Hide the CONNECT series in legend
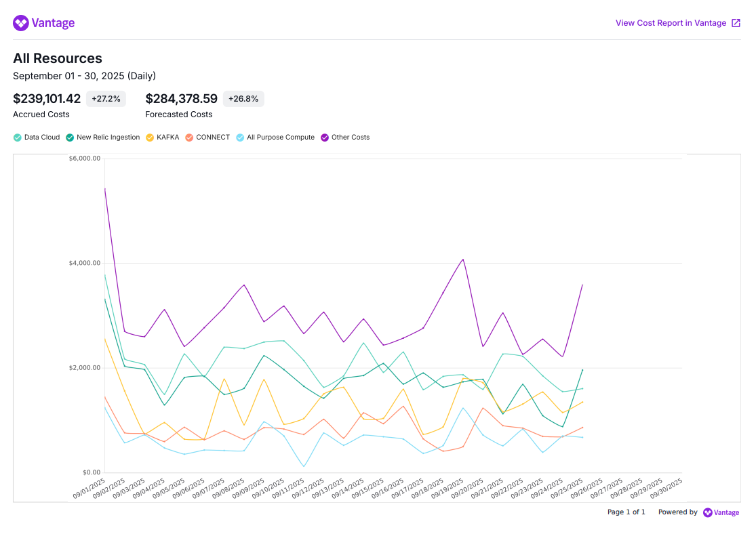756x534 pixels. [189, 138]
